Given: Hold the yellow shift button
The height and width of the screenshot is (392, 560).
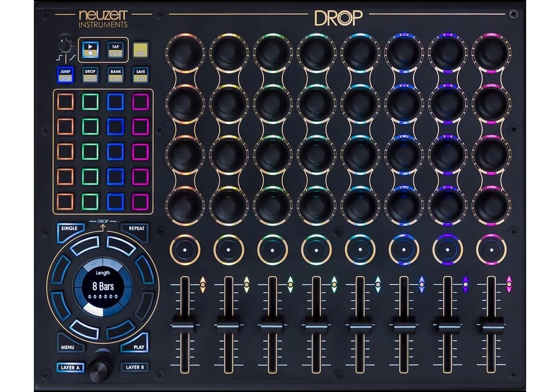Looking at the screenshot, I should click(x=140, y=50).
